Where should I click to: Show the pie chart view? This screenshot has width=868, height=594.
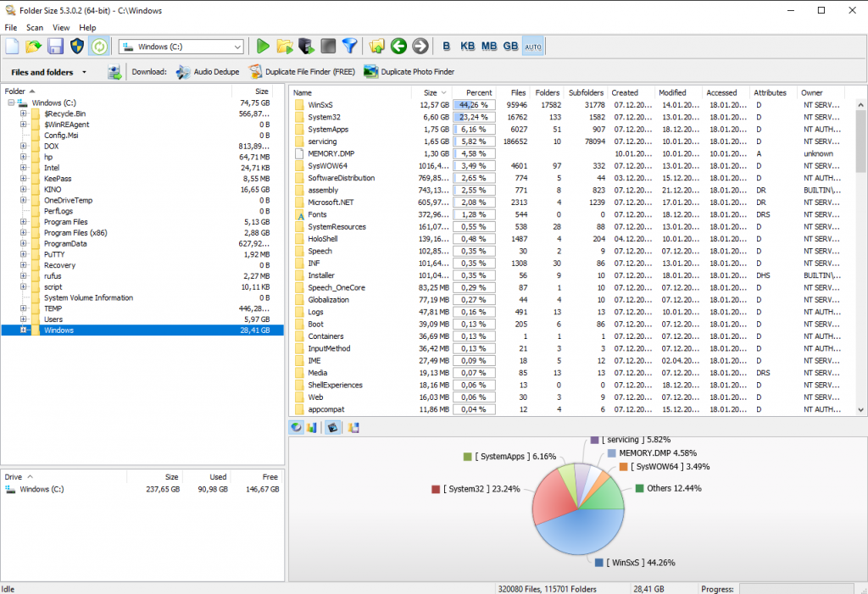pos(297,427)
